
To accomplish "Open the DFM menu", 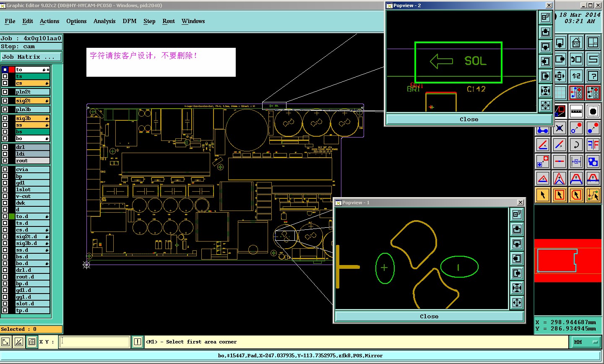I will 130,21.
